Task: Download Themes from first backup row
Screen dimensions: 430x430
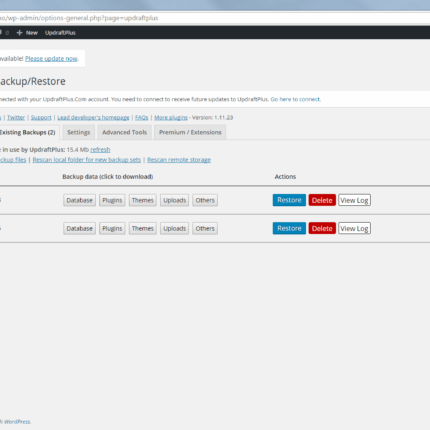Action: (x=143, y=200)
